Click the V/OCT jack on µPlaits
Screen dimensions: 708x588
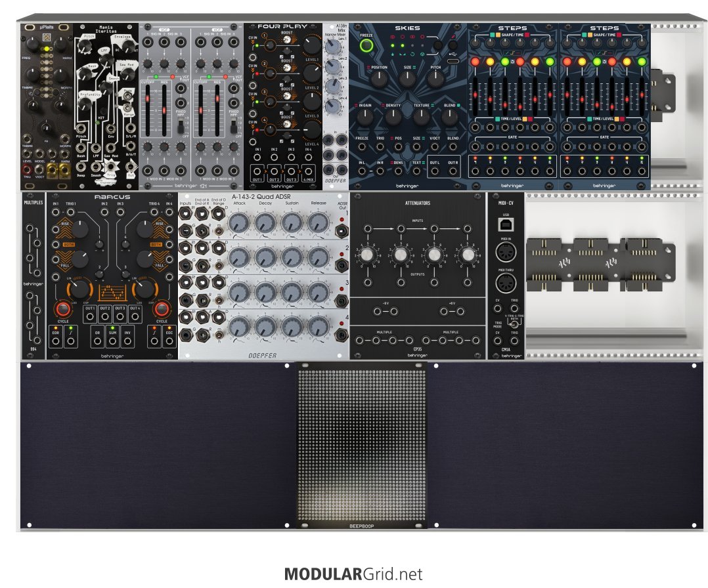(39, 170)
